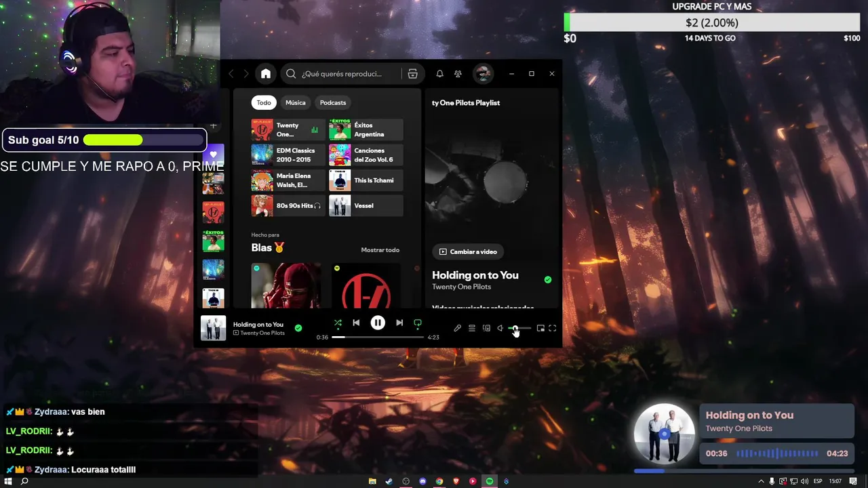Enter fullscreen view in Spotify player
This screenshot has height=488, width=868.
pyautogui.click(x=553, y=328)
